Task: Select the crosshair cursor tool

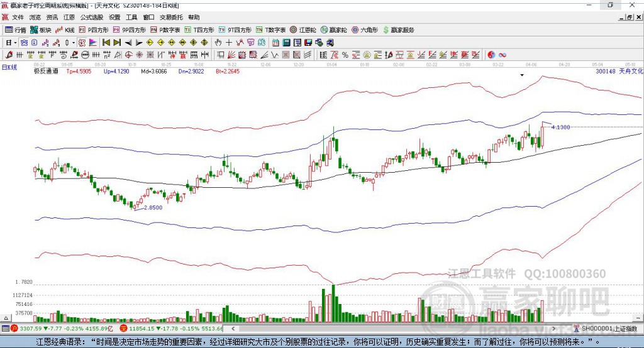Action: pos(229,43)
